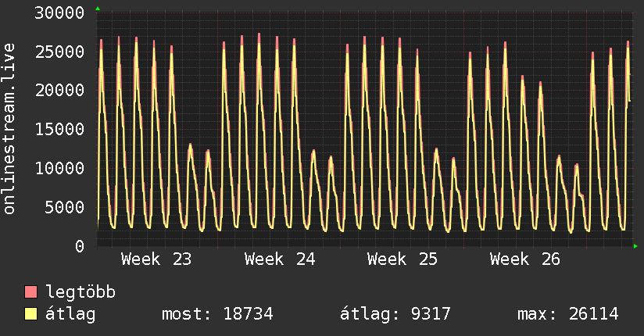Click the Week 26 axis label
The image size is (644, 336).
point(525,259)
